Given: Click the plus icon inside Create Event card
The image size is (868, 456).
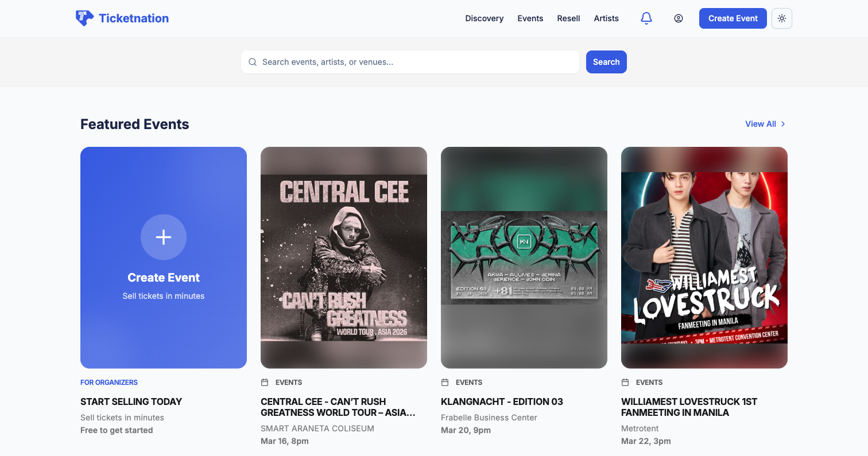Looking at the screenshot, I should click(163, 237).
